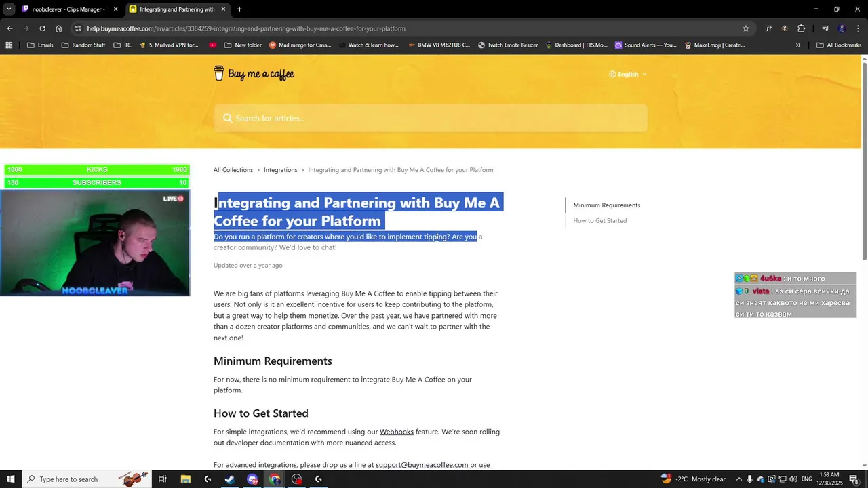Click the browser address bar URL
Screen dimensions: 868x488
(246, 28)
